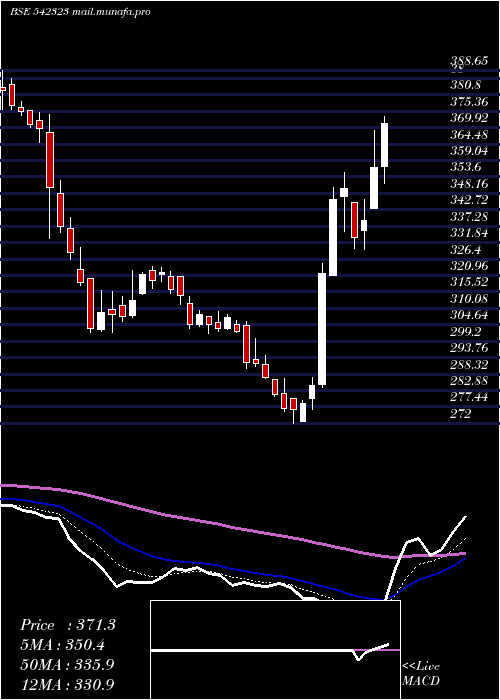Click the latest white candlestick near 369.92

tap(384, 145)
